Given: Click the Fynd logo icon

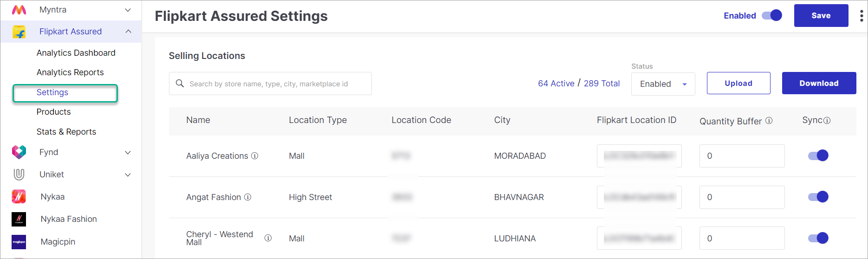Looking at the screenshot, I should pos(19,152).
